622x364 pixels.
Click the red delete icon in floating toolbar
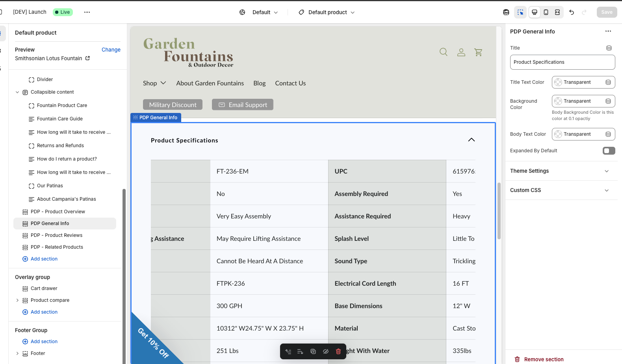click(338, 351)
